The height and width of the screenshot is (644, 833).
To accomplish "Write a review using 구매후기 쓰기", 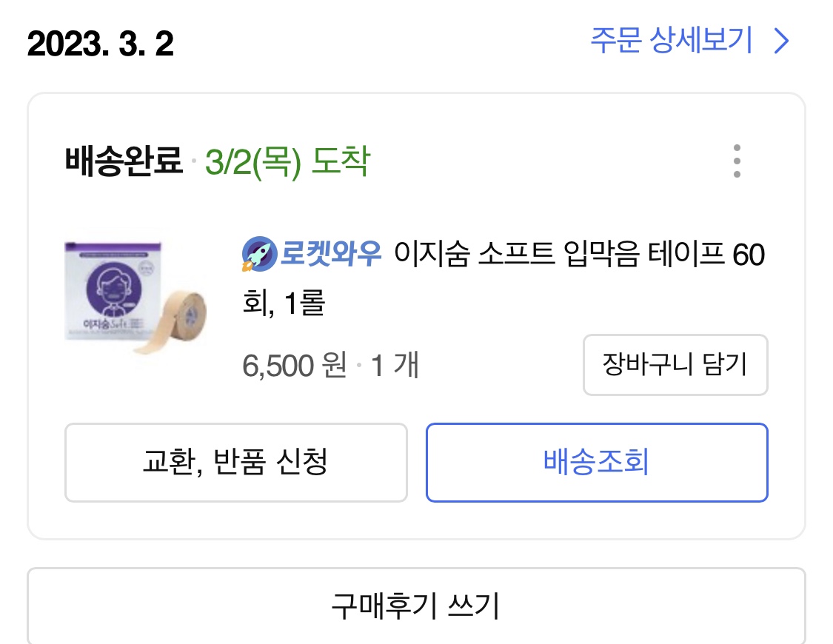I will tap(415, 606).
